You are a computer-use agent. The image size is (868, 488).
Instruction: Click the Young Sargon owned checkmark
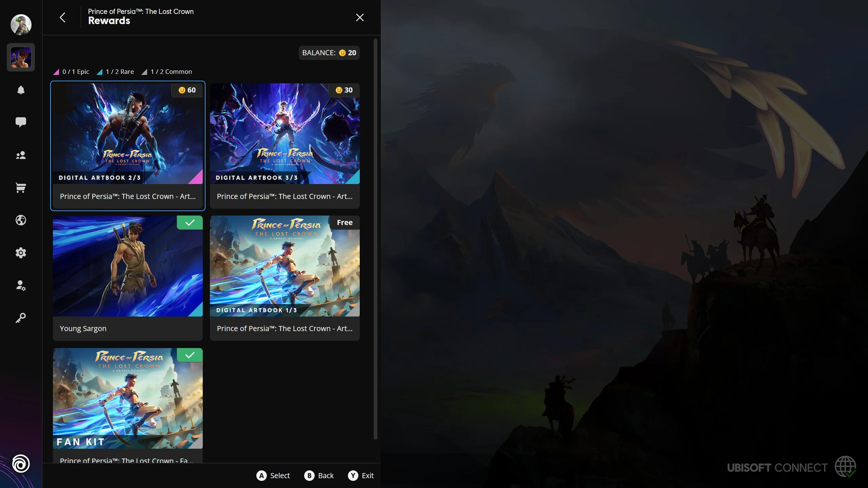point(190,223)
